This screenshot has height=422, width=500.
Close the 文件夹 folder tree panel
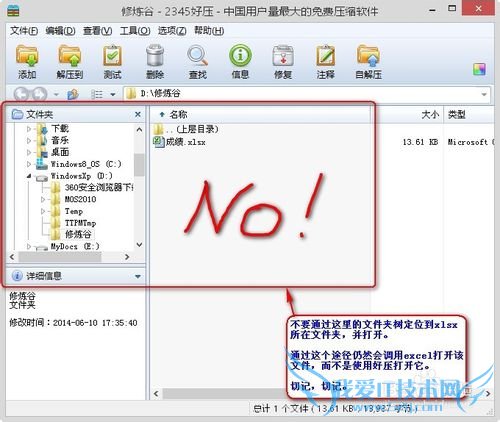[138, 115]
